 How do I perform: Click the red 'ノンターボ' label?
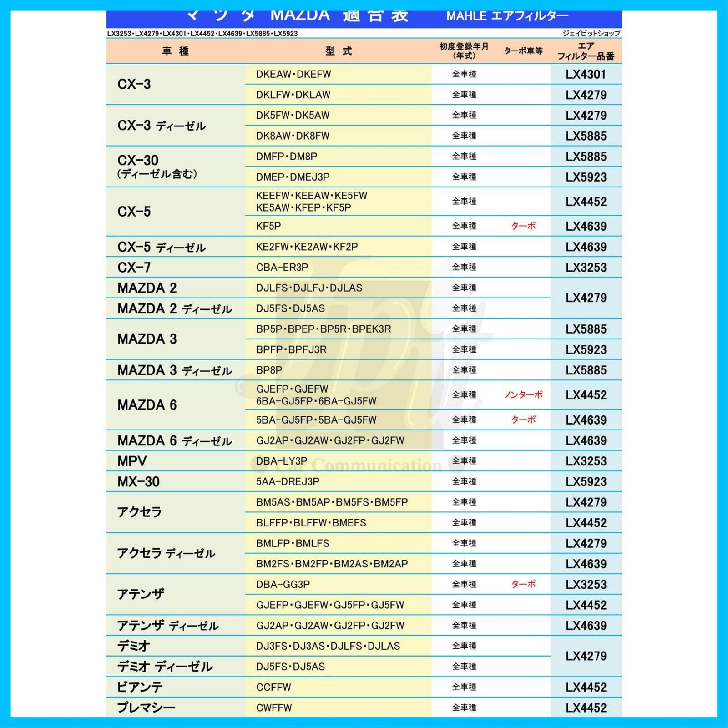523,395
